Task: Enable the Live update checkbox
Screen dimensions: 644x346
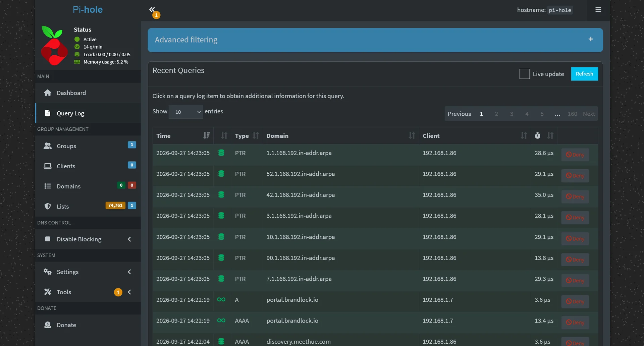Action: click(525, 74)
